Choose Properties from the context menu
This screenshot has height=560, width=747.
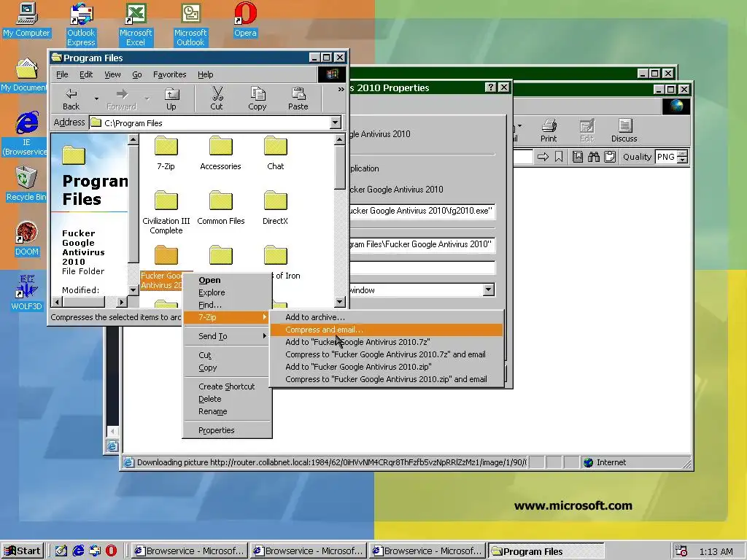coord(228,430)
